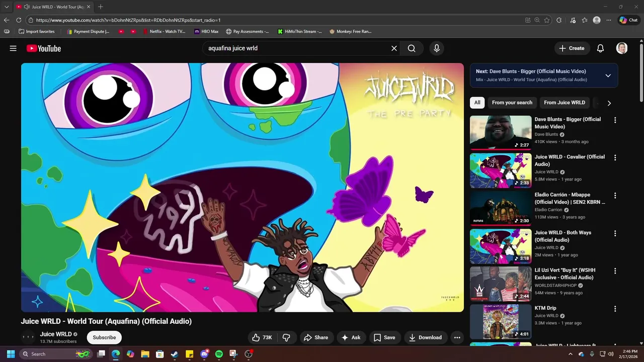Open options menu for Eladio Carrión - Mbappe video

coord(615,196)
